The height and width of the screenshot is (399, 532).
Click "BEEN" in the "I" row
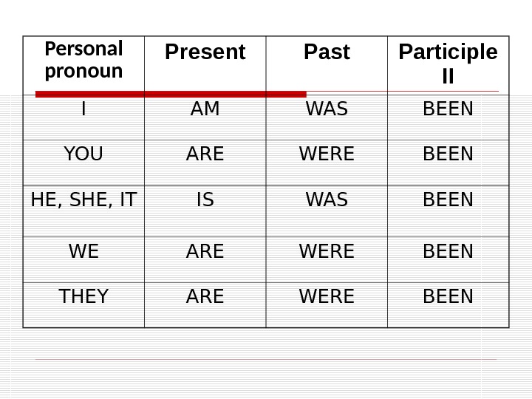(448, 110)
